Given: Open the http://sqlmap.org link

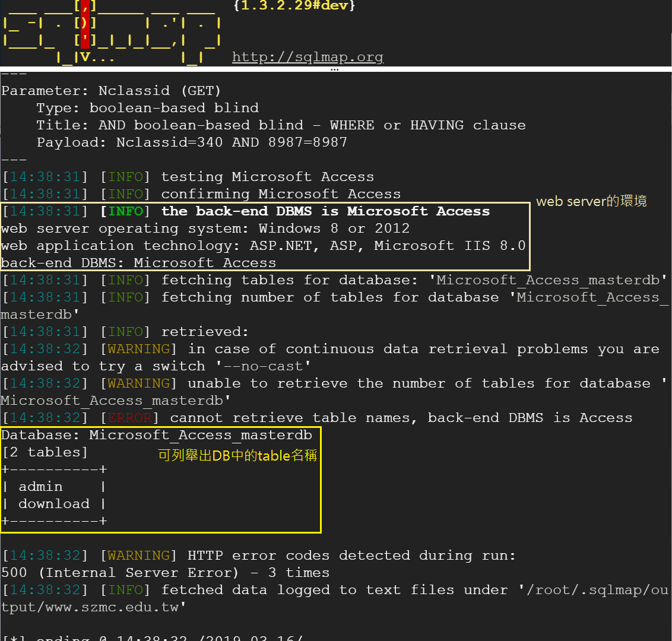Looking at the screenshot, I should 308,57.
